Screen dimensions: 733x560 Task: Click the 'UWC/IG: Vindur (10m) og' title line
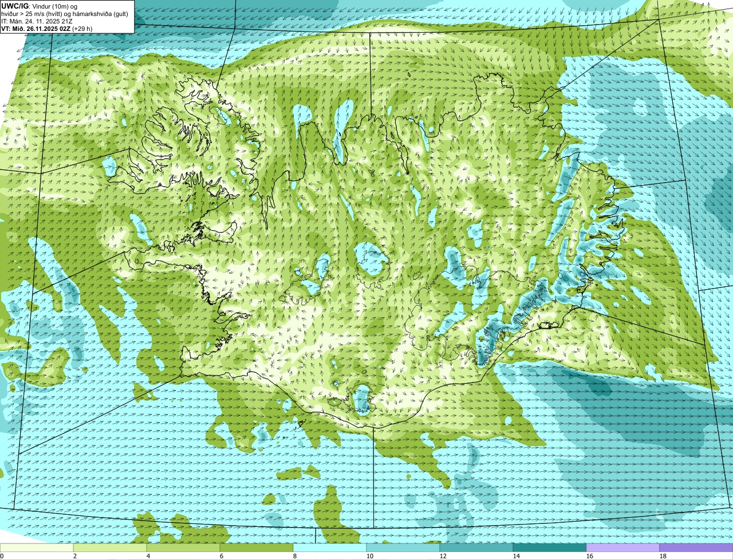(40, 6)
